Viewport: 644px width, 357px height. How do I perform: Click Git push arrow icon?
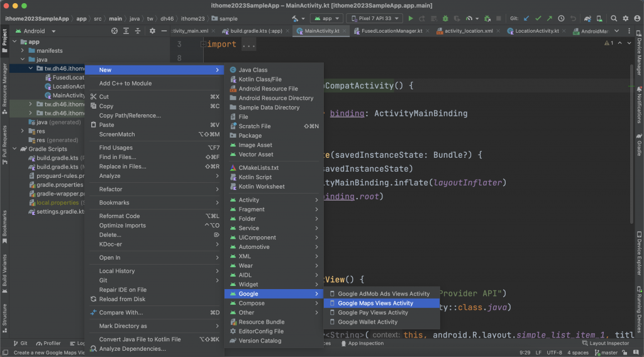tap(550, 18)
